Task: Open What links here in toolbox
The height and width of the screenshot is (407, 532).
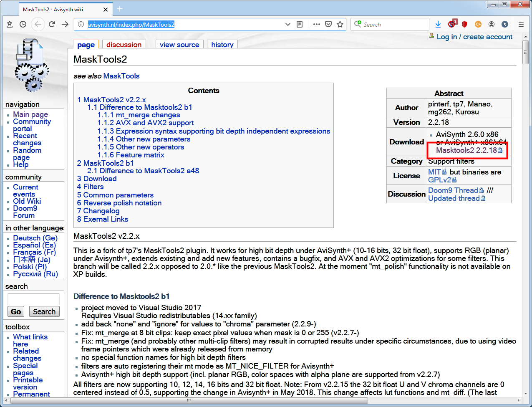Action: point(30,340)
